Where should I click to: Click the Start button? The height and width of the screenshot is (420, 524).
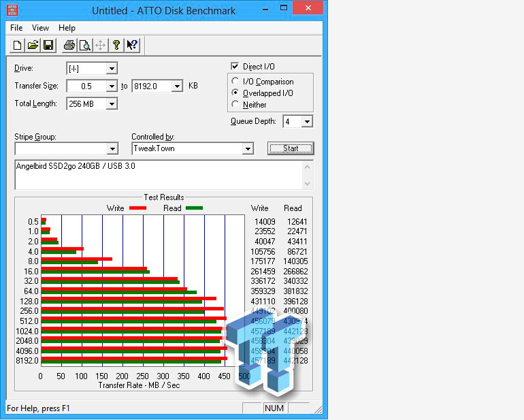coord(291,148)
